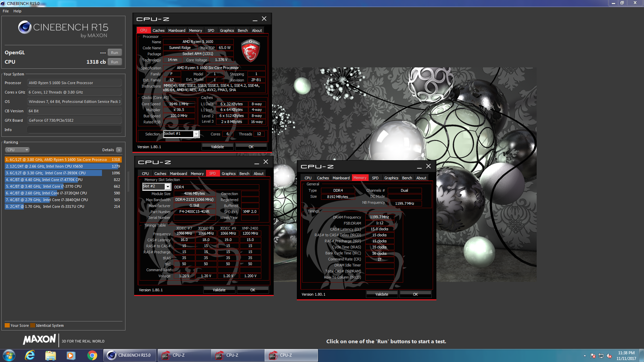The height and width of the screenshot is (362, 644).
Task: Select ranking row Intel Xeon CPU X5650
Action: (x=63, y=166)
